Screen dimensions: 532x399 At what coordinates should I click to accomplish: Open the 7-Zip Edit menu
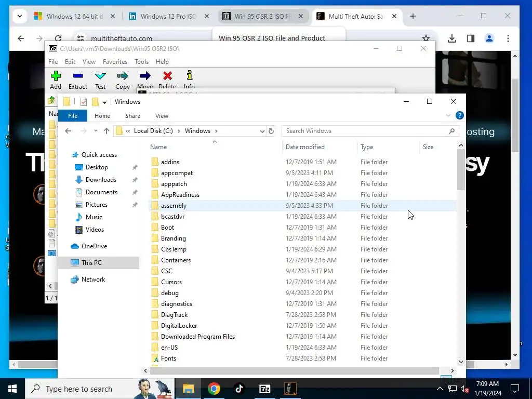tap(70, 62)
